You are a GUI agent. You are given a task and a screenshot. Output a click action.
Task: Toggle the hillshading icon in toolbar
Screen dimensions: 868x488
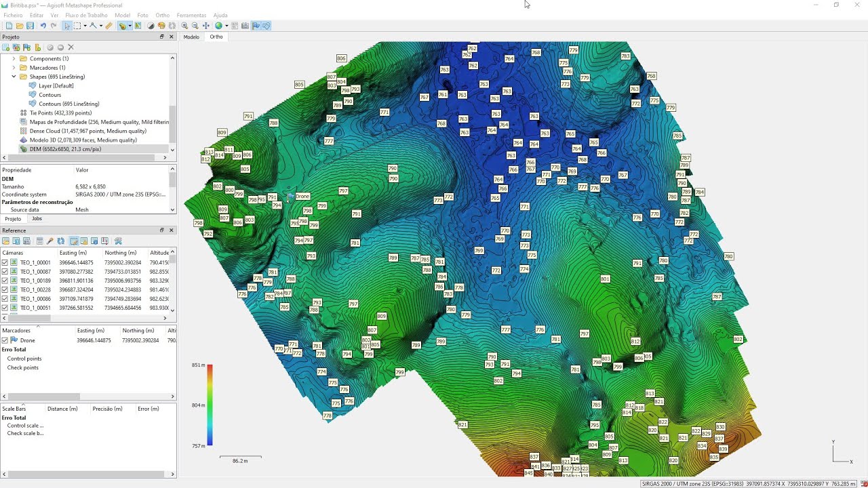tap(151, 26)
